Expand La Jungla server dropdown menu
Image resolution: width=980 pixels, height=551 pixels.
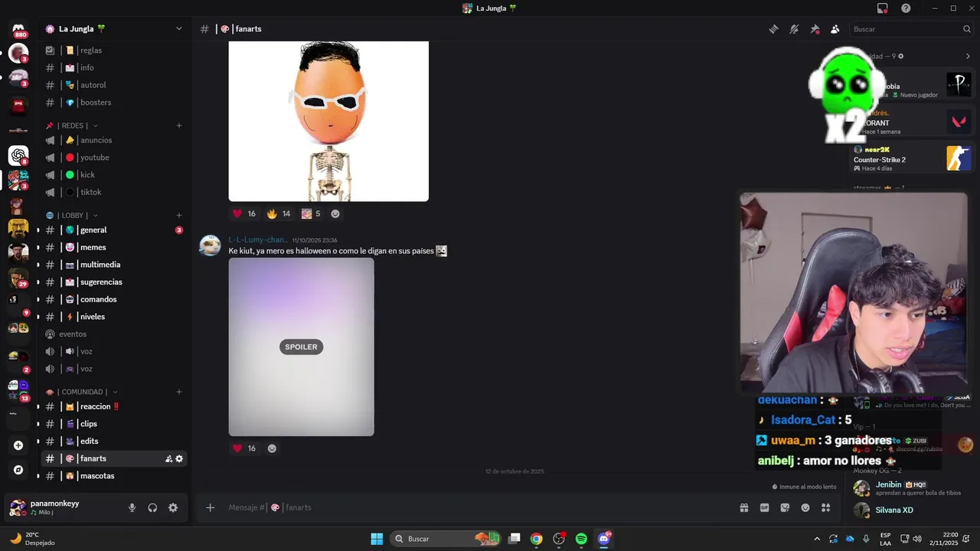point(179,29)
